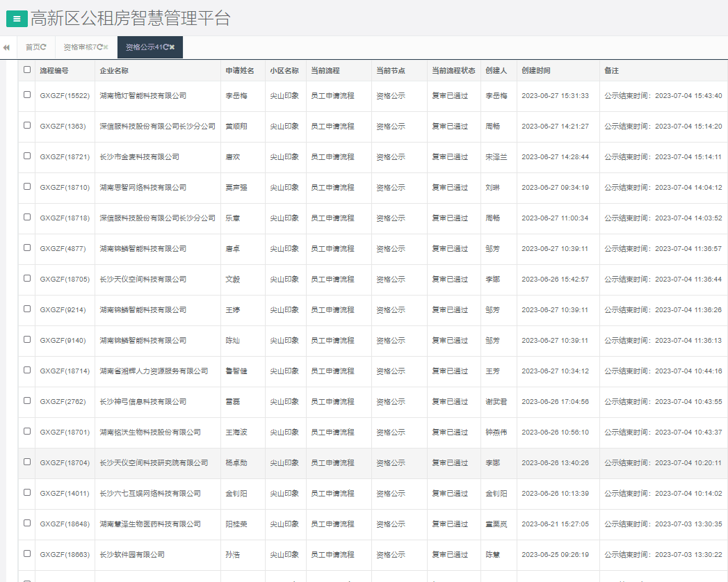
Task: Switch to the 首页 tab
Action: [32, 47]
